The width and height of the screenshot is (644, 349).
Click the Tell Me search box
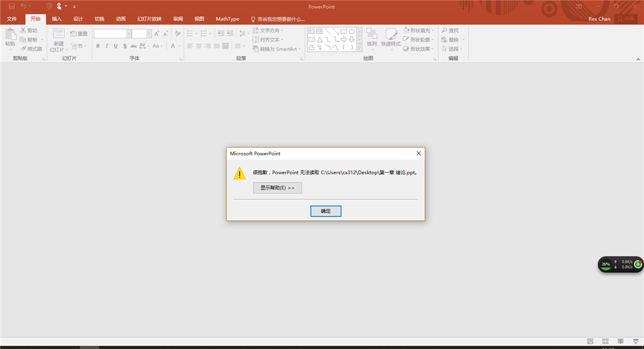coord(278,19)
